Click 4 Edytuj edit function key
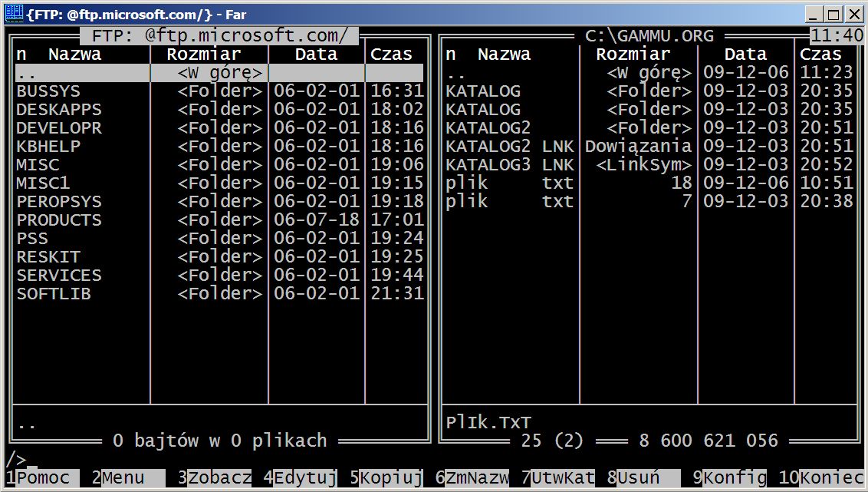This screenshot has width=868, height=492. coord(300,477)
